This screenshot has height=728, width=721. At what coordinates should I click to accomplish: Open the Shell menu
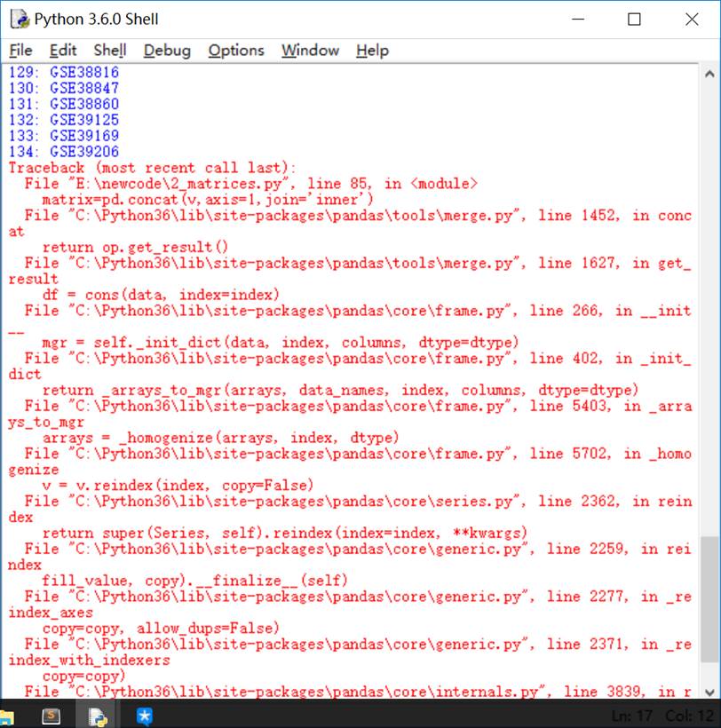(x=110, y=50)
